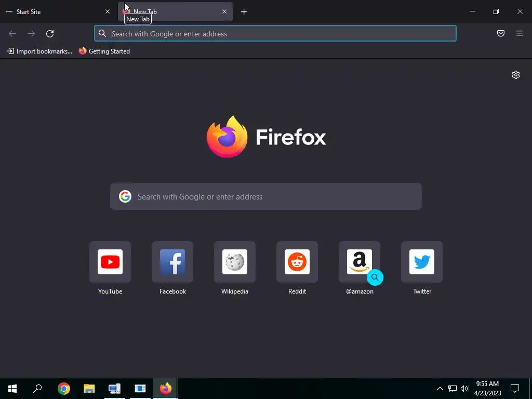The image size is (532, 399).
Task: Open the network status tray icon
Action: (x=453, y=389)
